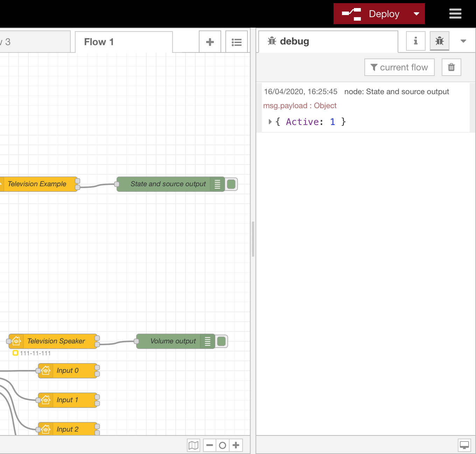476x454 pixels.
Task: Clear debug messages with trash icon
Action: pos(451,67)
